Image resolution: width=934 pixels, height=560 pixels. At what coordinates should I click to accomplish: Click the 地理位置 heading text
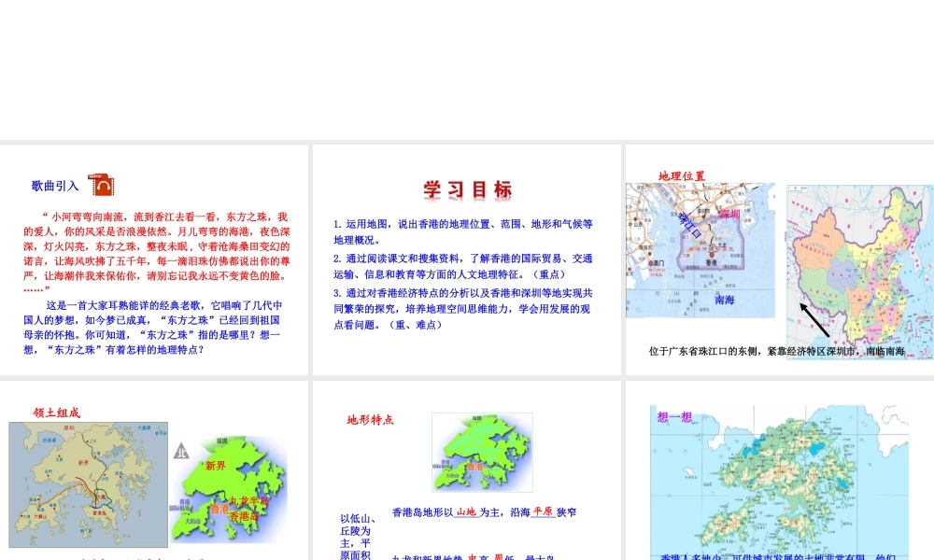click(x=682, y=175)
